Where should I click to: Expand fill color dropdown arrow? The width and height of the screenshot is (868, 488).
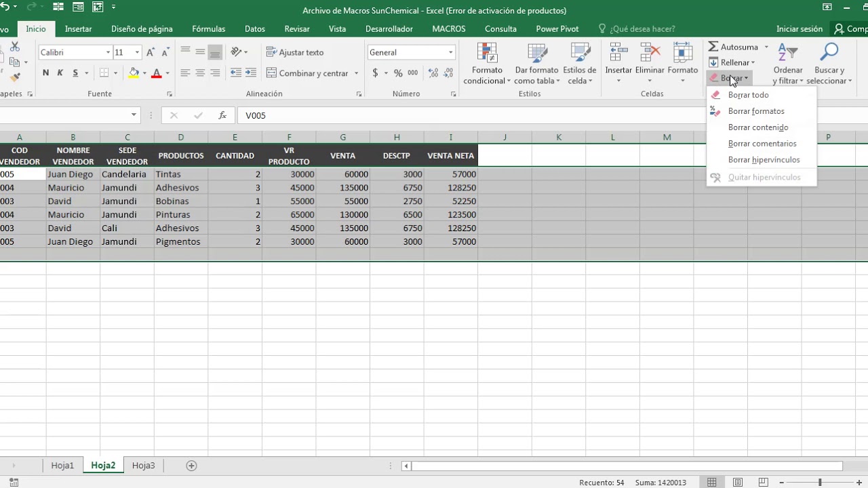tap(144, 73)
